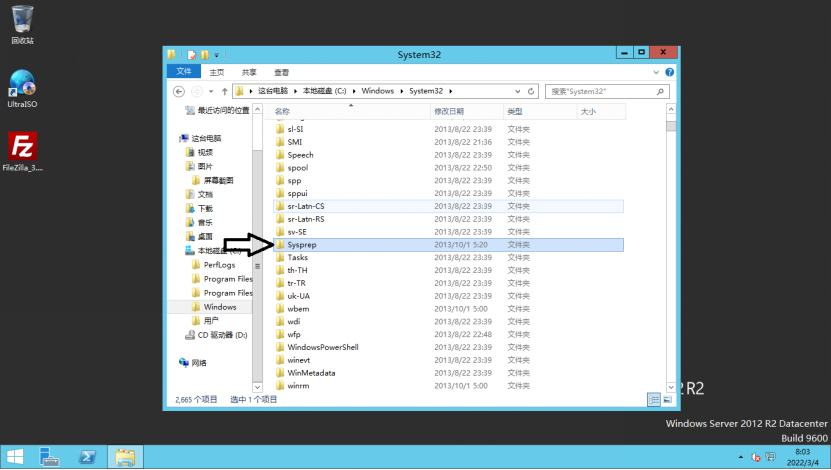
Task: Go up one folder level
Action: click(225, 91)
